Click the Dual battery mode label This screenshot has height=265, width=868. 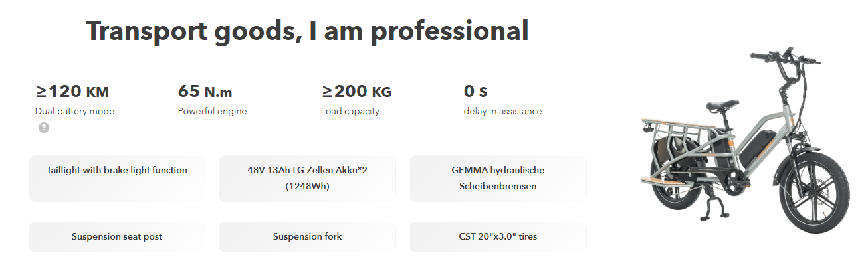(x=74, y=111)
